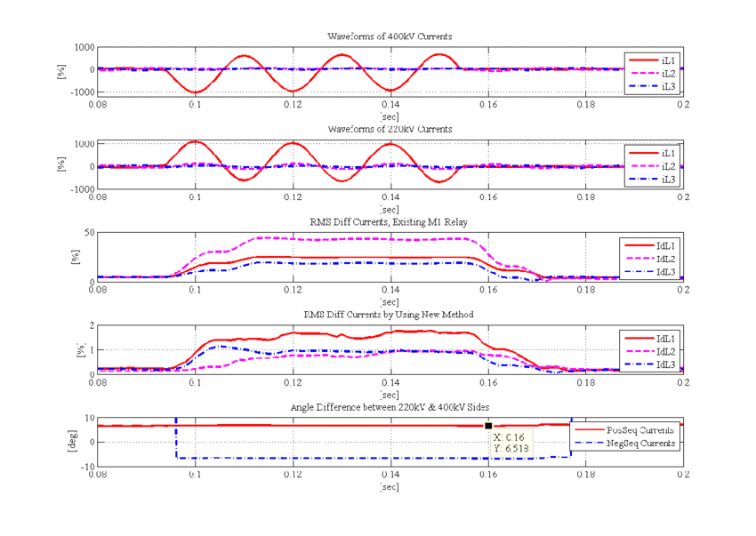756x536 pixels.
Task: Click the RMS Diff Currents Existing M1 Relay title
Action: (x=389, y=220)
